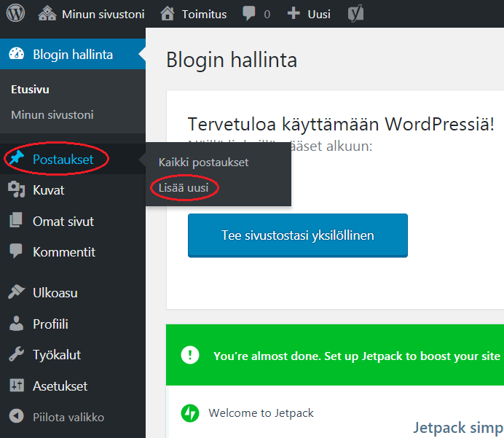The width and height of the screenshot is (504, 438).
Task: Click the user icon beside Profiili
Action: point(16,323)
